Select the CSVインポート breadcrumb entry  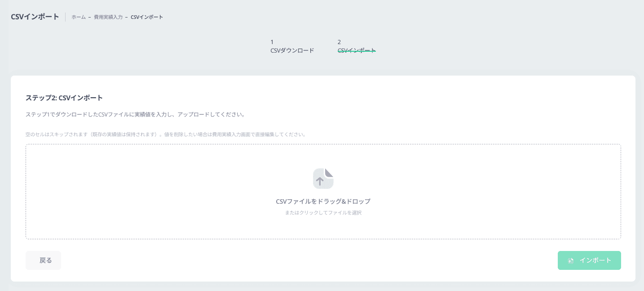146,17
